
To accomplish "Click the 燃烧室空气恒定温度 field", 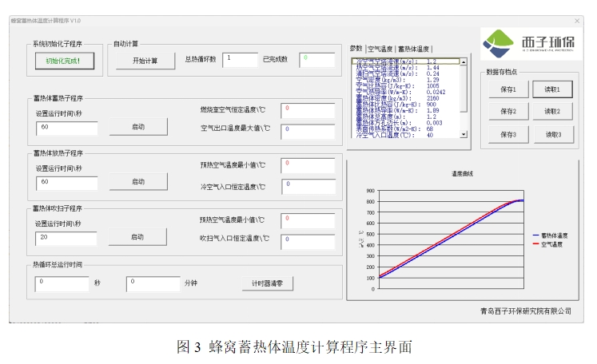I will point(308,111).
